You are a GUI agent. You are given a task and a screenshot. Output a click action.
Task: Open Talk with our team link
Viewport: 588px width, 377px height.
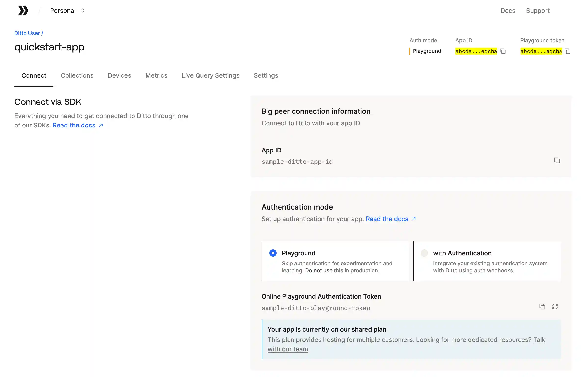click(x=288, y=349)
